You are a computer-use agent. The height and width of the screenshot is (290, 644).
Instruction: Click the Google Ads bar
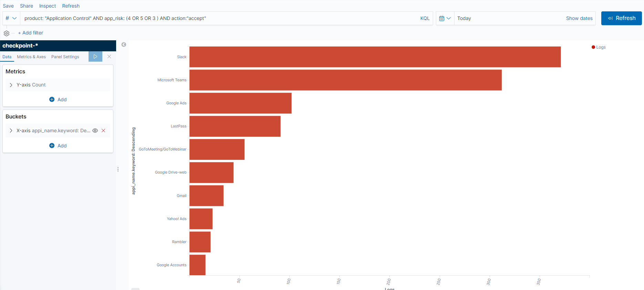pos(241,103)
